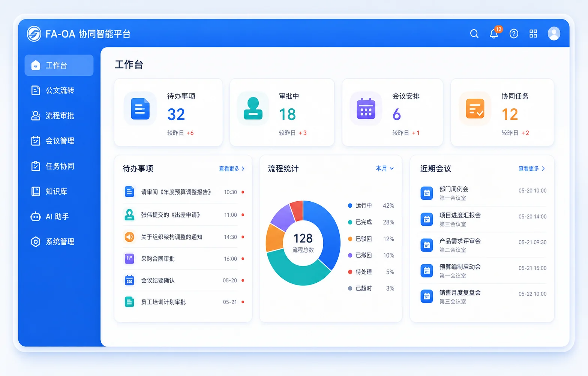Click the 已超时 gray legend dot
Image resolution: width=588 pixels, height=376 pixels.
(x=350, y=288)
